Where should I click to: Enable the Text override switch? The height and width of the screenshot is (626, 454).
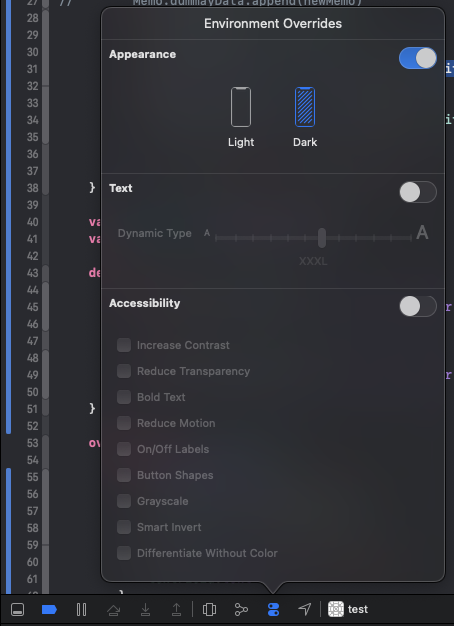(x=418, y=192)
